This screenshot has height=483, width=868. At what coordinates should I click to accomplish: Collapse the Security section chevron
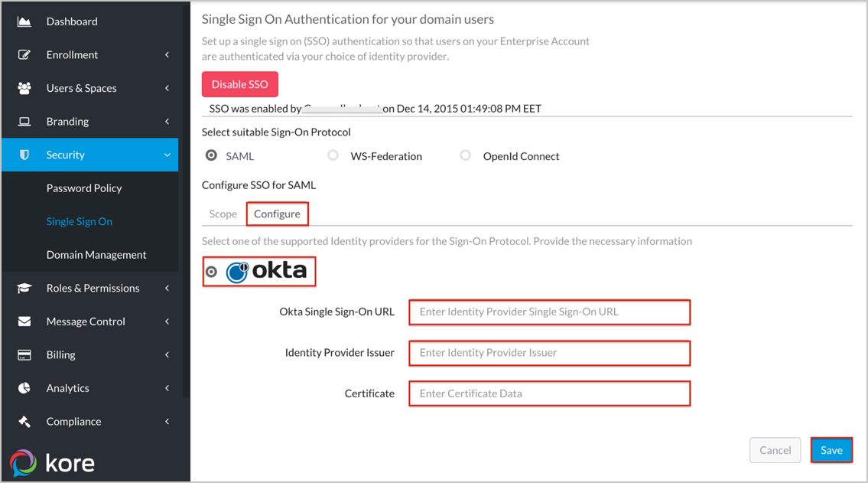click(167, 155)
